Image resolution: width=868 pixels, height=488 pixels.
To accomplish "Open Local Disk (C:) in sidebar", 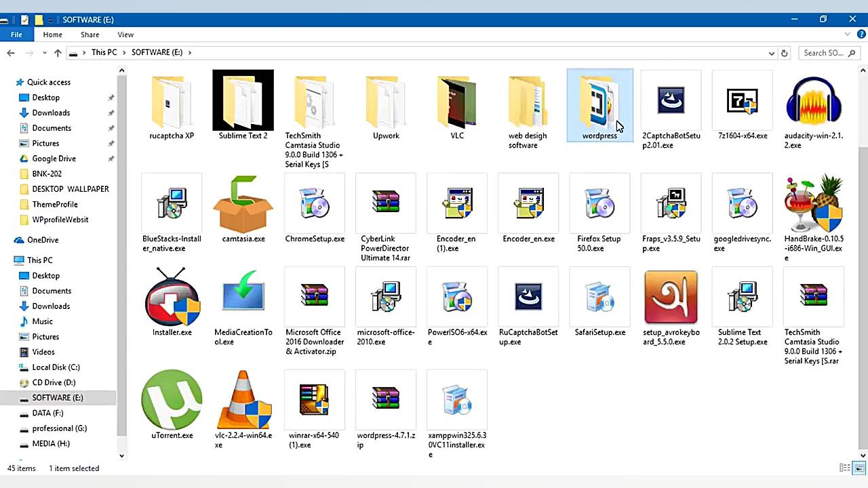I will 56,367.
